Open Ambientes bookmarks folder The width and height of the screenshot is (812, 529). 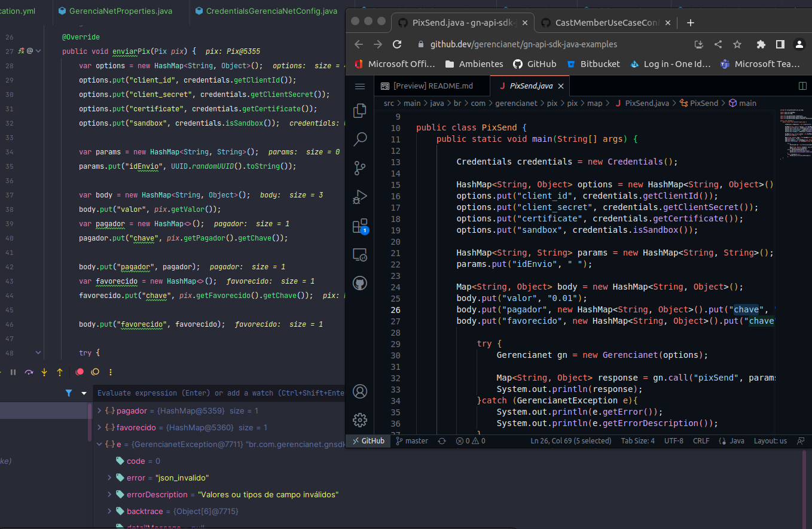475,64
